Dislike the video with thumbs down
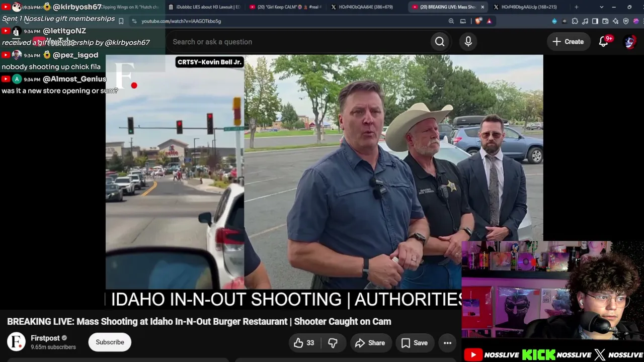 333,343
